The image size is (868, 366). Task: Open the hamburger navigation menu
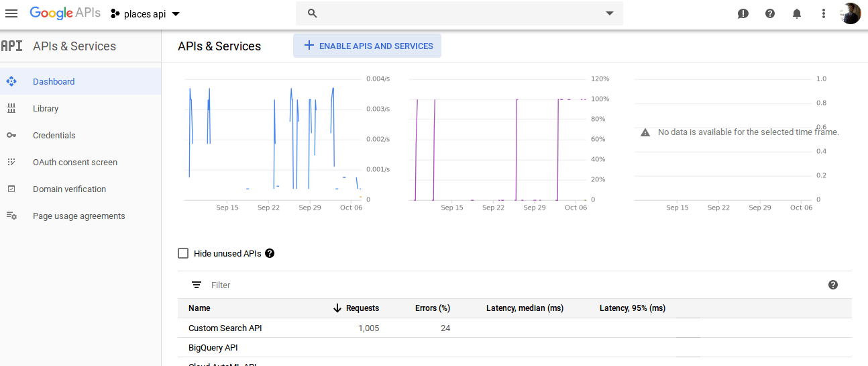click(x=11, y=13)
